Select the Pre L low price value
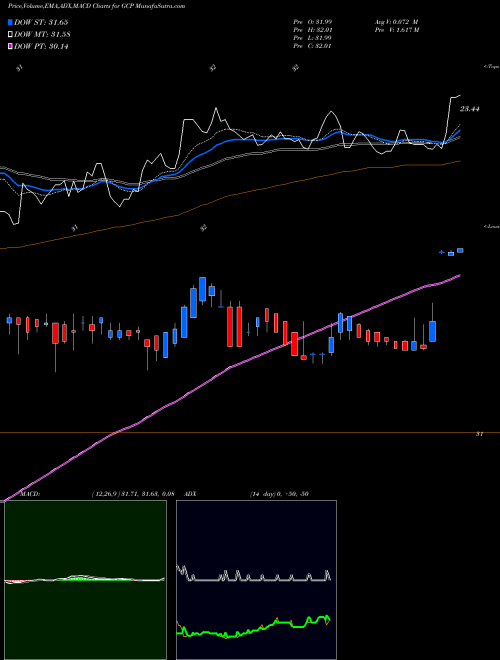 [312, 38]
